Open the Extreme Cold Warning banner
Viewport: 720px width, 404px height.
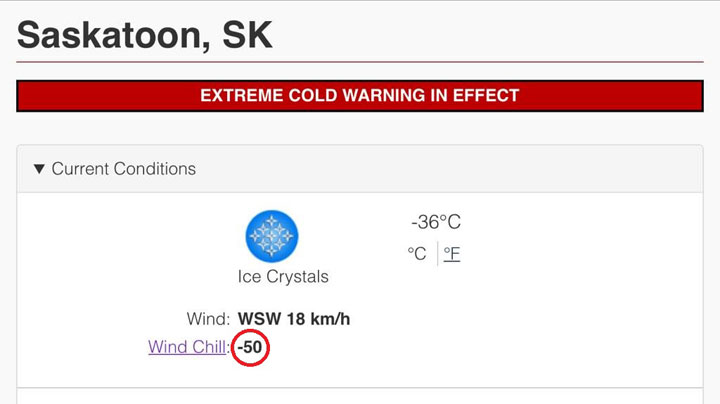point(359,96)
